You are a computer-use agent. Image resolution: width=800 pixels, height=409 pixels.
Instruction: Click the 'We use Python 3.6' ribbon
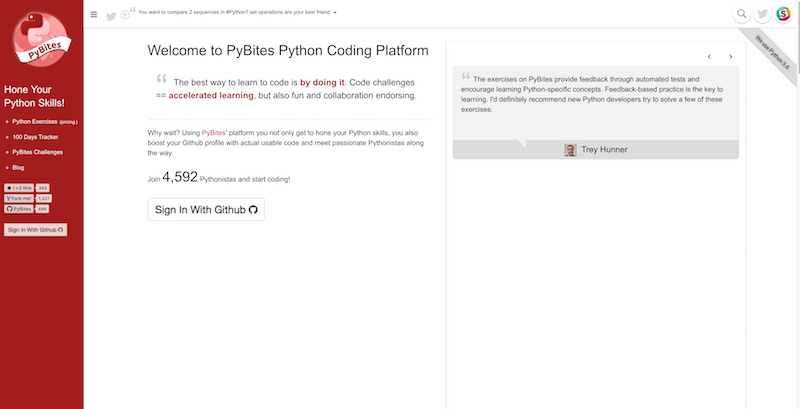(771, 55)
